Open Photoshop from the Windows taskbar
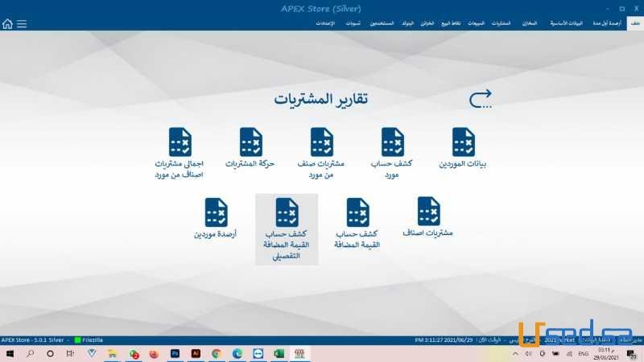Image resolution: width=644 pixels, height=362 pixels. coord(175,354)
